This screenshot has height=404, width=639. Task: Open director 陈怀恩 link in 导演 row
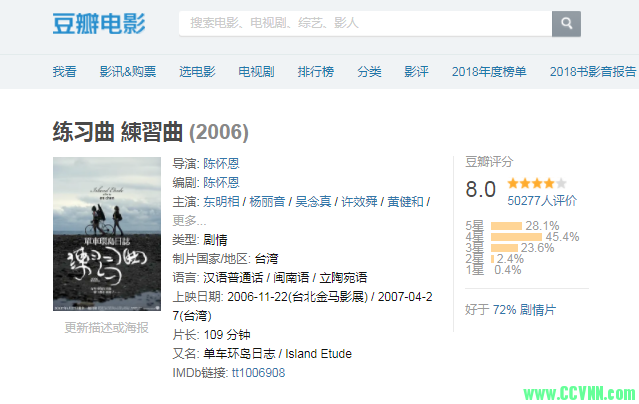coord(221,164)
